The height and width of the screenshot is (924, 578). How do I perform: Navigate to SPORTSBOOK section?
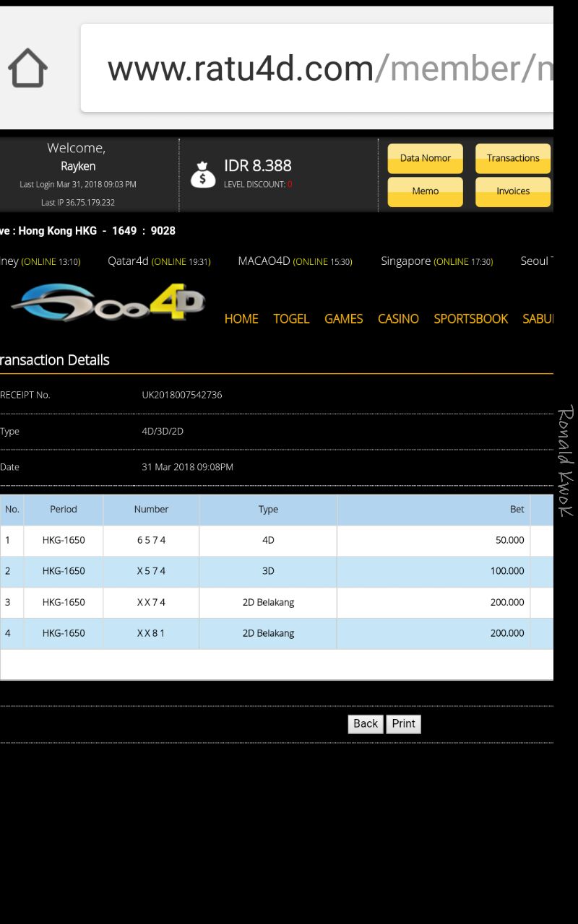tap(470, 319)
